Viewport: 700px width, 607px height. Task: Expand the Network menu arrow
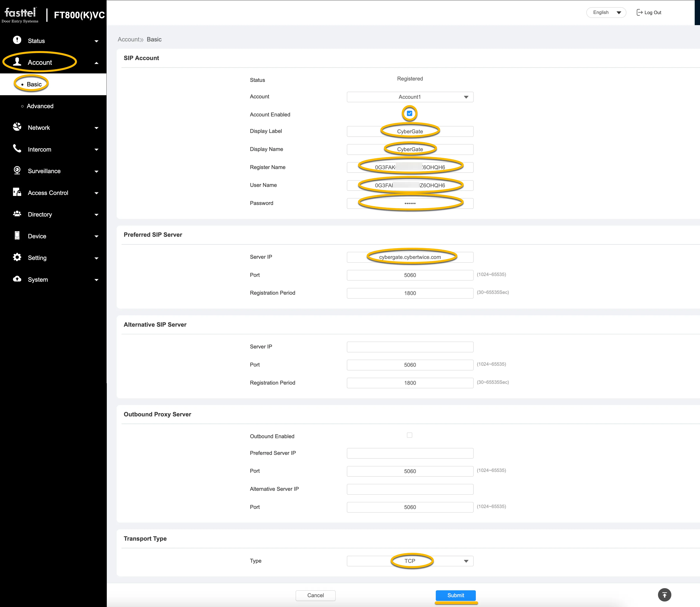pyautogui.click(x=97, y=128)
